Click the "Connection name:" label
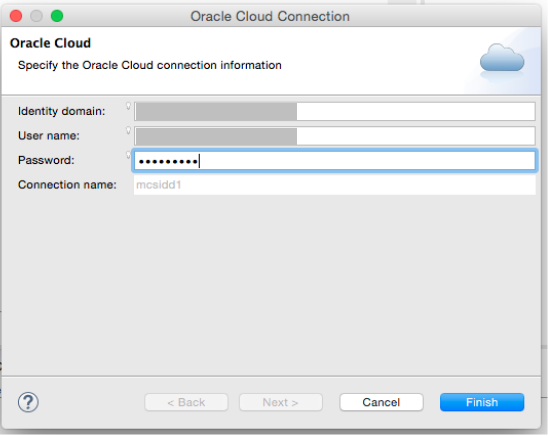The width and height of the screenshot is (548, 436). (x=67, y=184)
